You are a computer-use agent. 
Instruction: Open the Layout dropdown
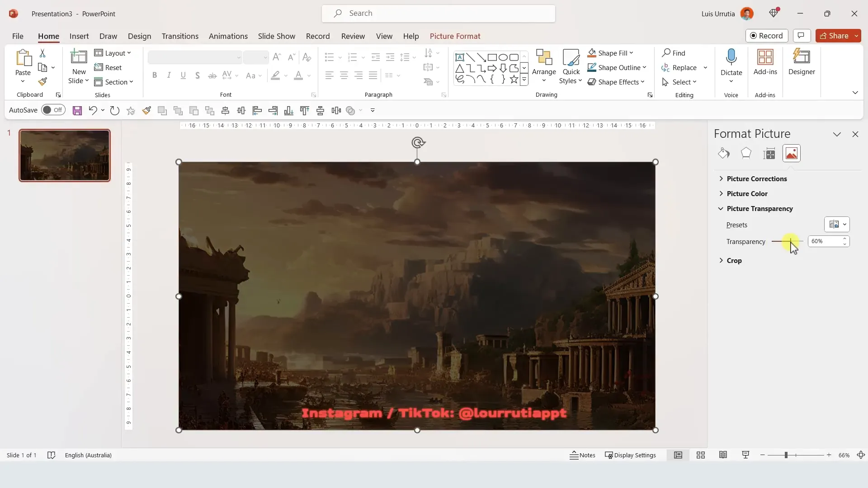113,53
